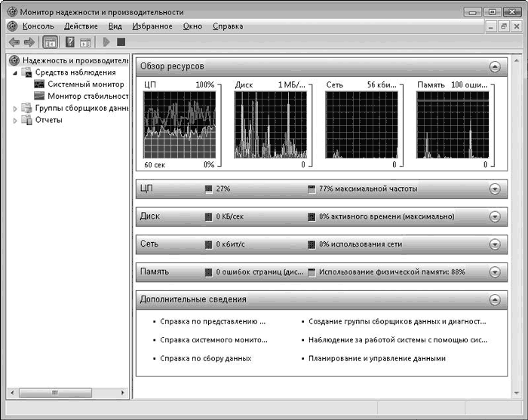Click the left pane horizontal scrollbar

(x=55, y=394)
